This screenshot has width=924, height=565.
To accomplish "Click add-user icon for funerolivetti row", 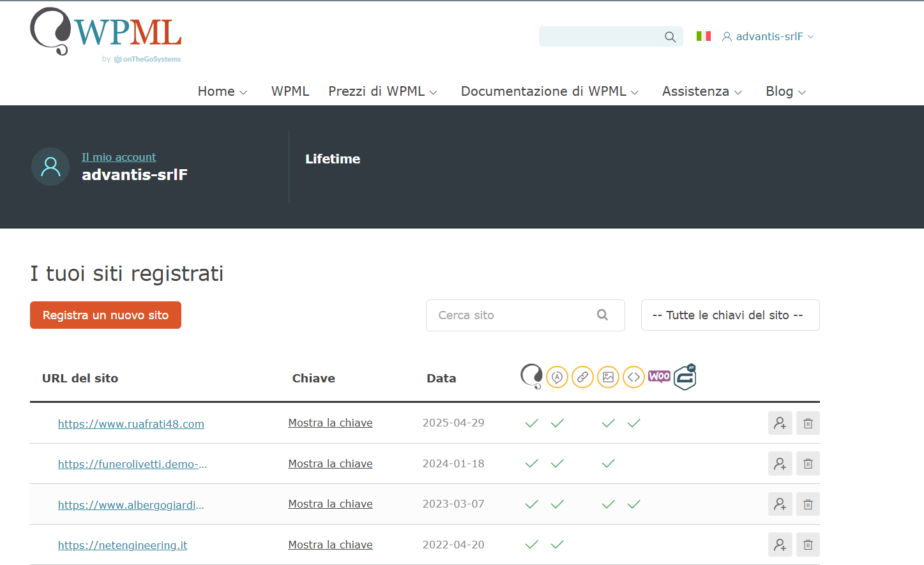I will (780, 463).
